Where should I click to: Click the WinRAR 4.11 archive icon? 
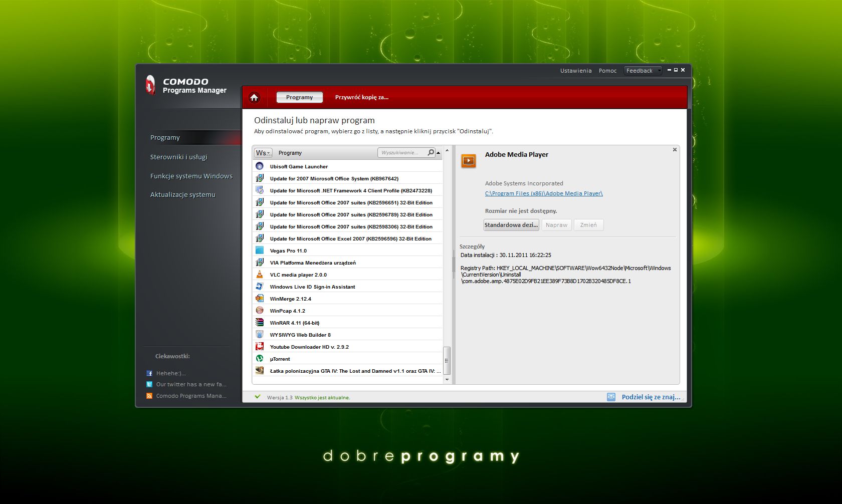[x=260, y=322]
